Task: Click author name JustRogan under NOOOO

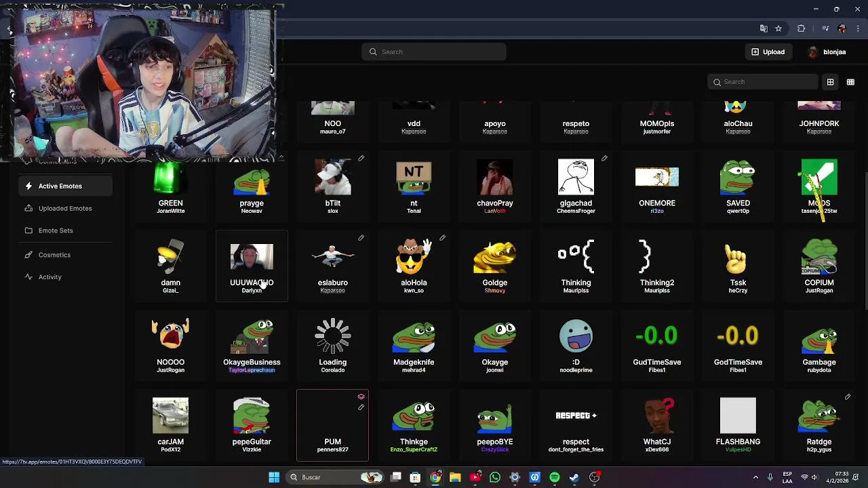Action: click(170, 370)
